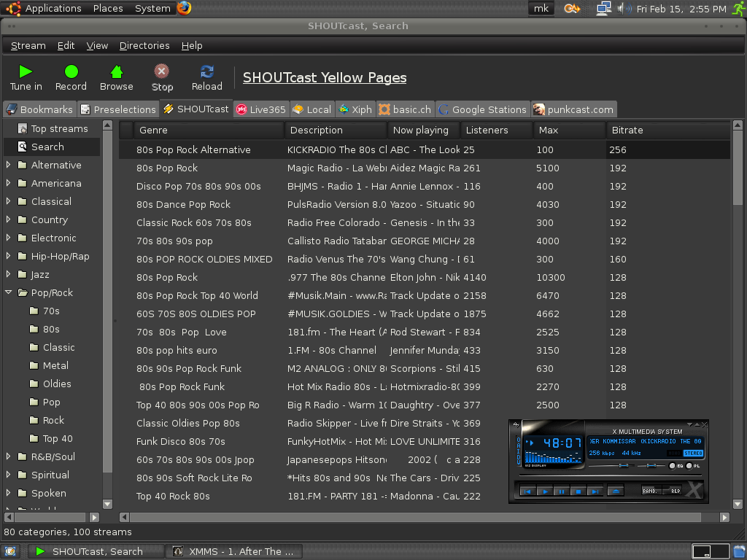This screenshot has width=747, height=560.
Task: Reload the station list
Action: pyautogui.click(x=207, y=71)
